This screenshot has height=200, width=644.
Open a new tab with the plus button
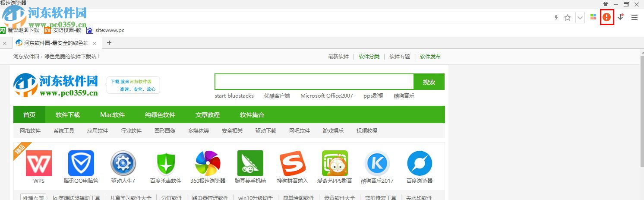click(109, 43)
